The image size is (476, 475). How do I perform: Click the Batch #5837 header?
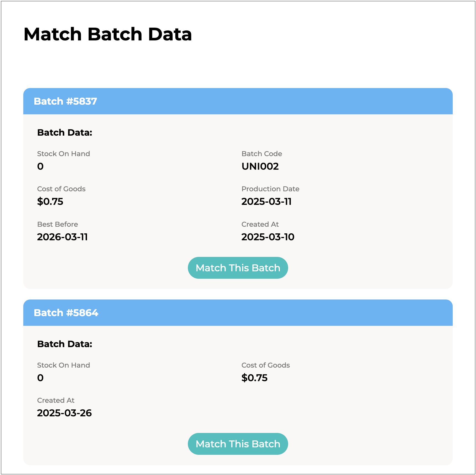[65, 101]
